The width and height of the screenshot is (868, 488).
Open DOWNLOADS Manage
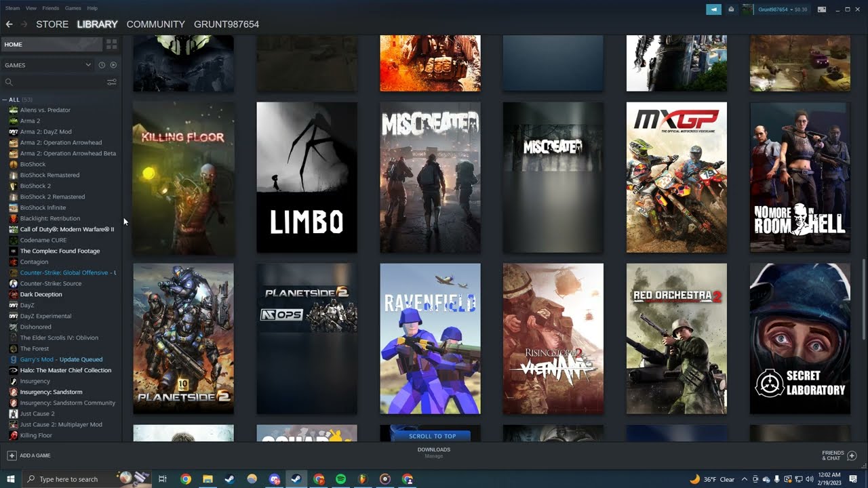(434, 453)
